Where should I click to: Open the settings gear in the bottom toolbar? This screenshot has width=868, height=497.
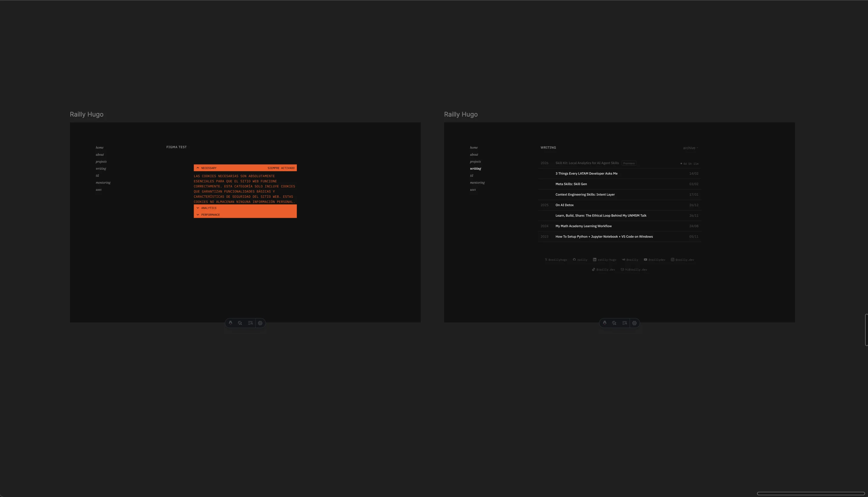coord(634,323)
